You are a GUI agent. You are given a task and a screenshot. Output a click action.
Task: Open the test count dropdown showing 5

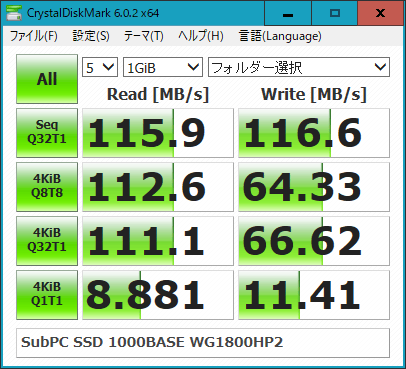point(100,67)
